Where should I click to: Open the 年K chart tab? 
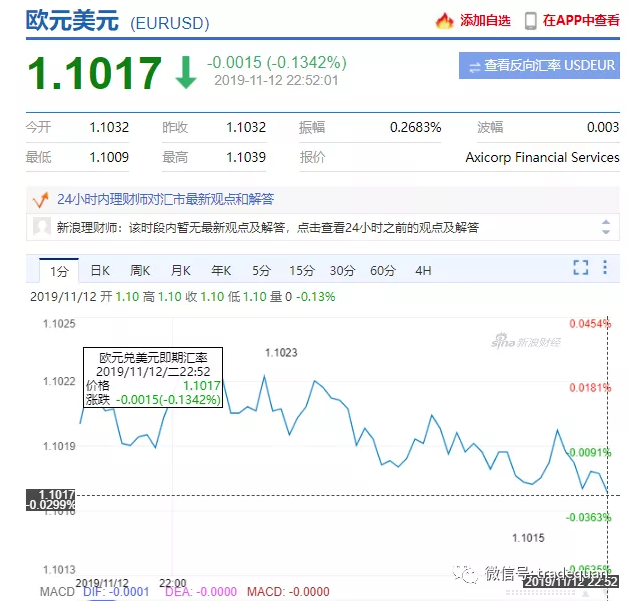[x=220, y=270]
